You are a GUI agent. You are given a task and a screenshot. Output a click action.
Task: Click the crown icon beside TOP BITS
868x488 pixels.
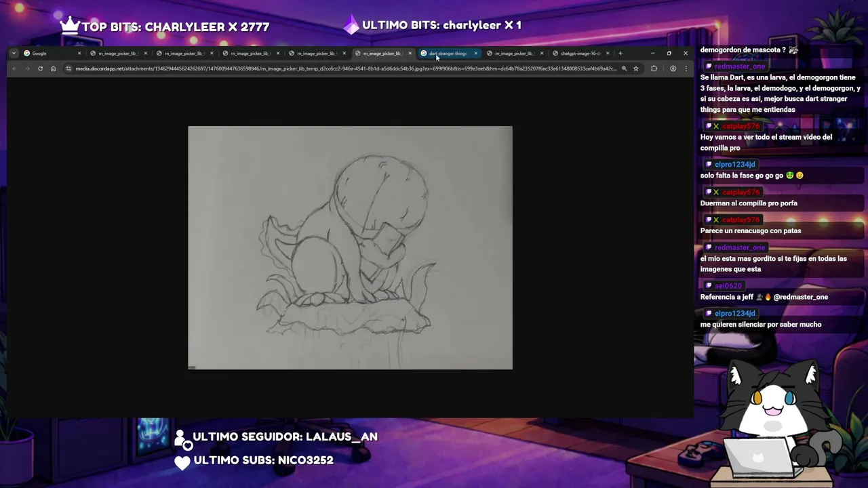[x=70, y=25]
